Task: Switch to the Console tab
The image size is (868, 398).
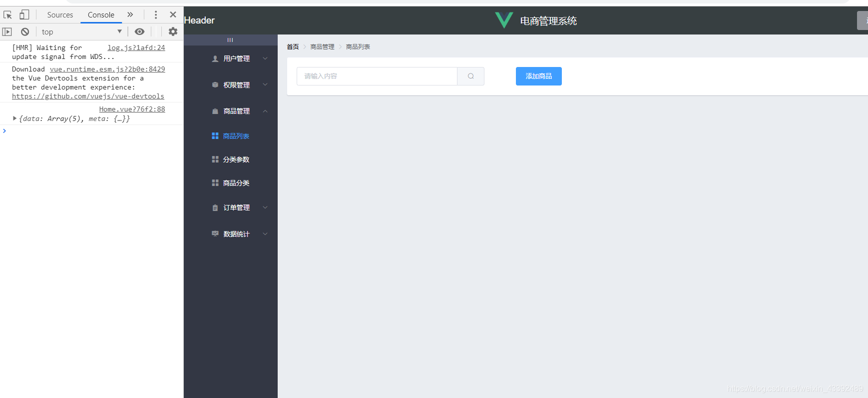Action: 101,14
